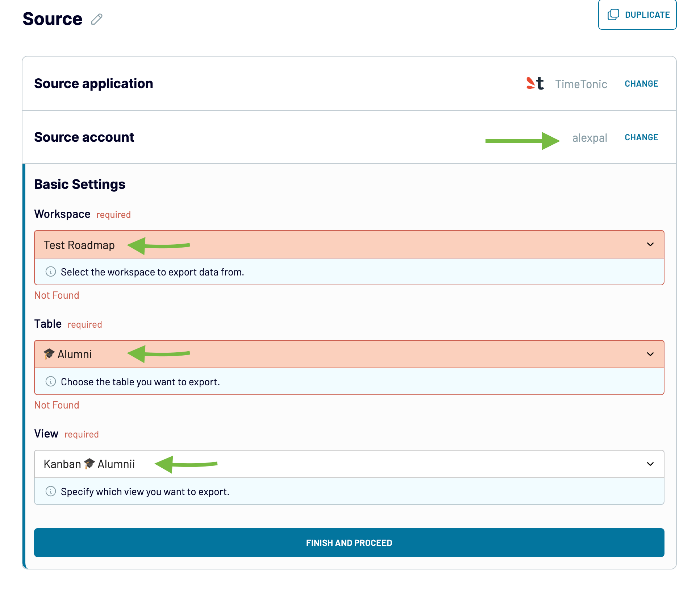Select the alexpal account name text
This screenshot has width=700, height=601.
coord(590,137)
